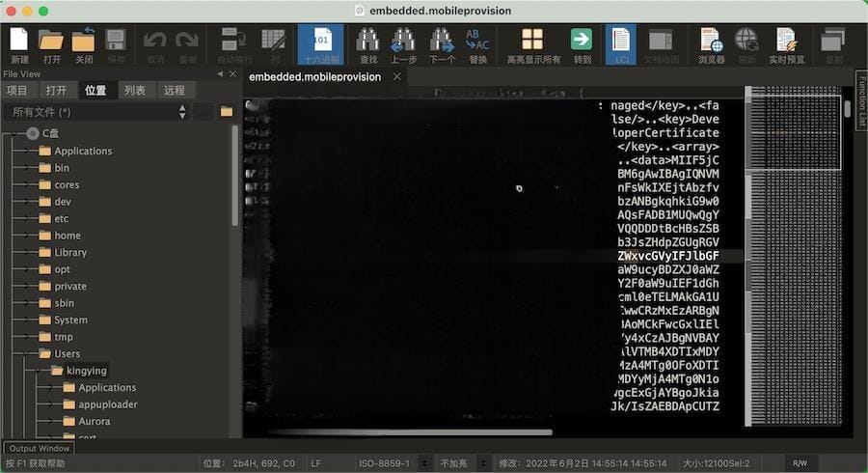Toggle the LCI line change indicator button
The width and height of the screenshot is (868, 473).
click(x=620, y=44)
